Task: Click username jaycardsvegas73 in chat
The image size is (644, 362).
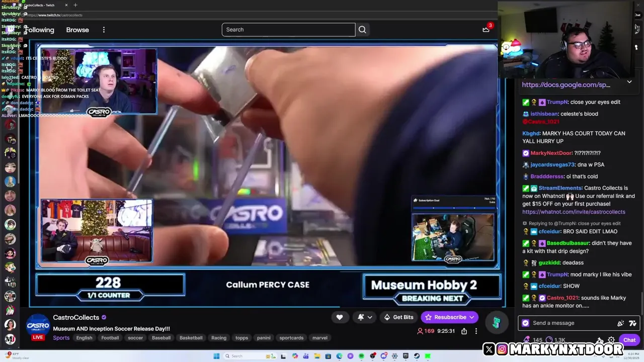Action: tap(552, 164)
